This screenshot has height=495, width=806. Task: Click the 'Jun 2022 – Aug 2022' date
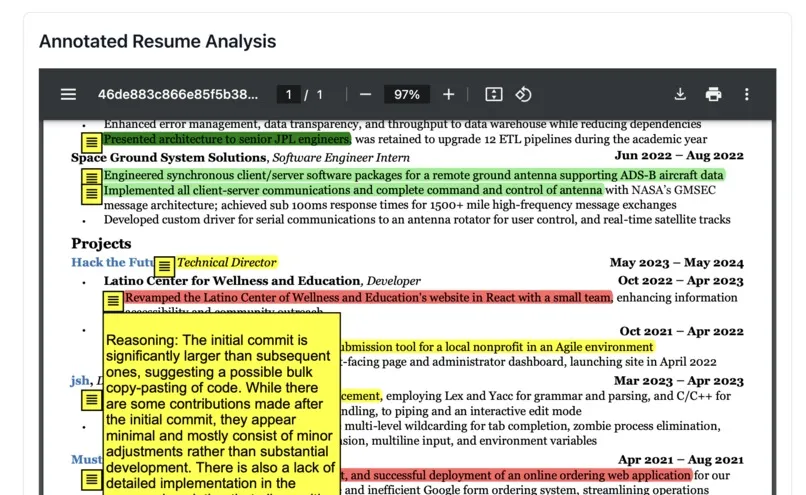pos(679,156)
